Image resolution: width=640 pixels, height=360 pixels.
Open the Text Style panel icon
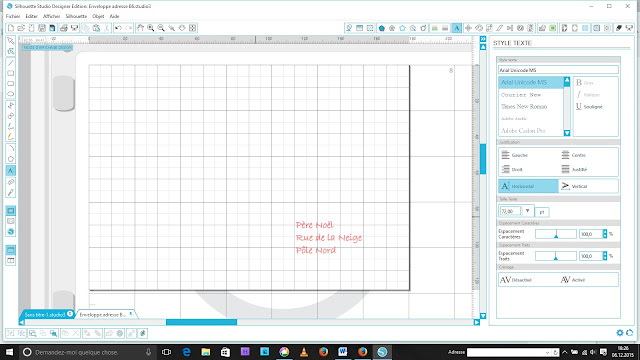tap(457, 28)
